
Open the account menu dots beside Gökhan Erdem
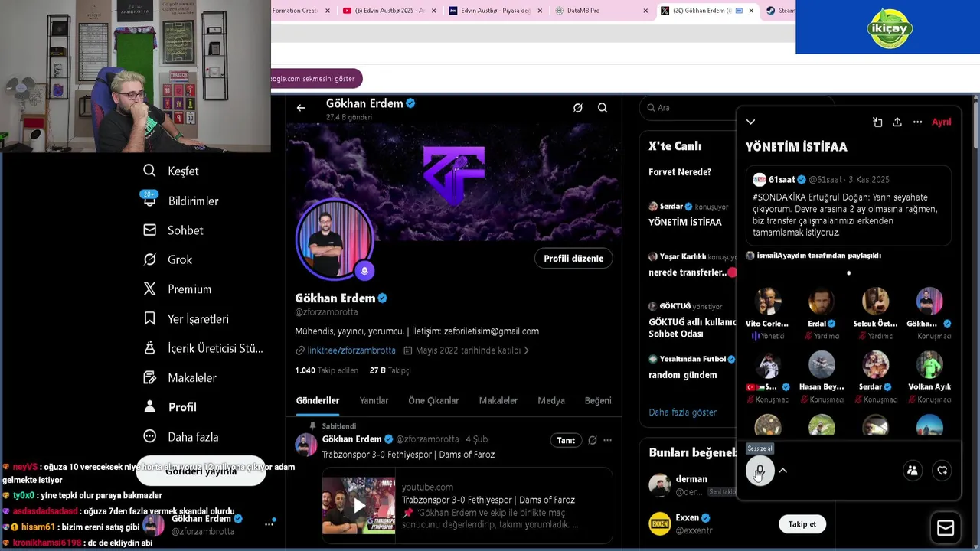click(269, 524)
